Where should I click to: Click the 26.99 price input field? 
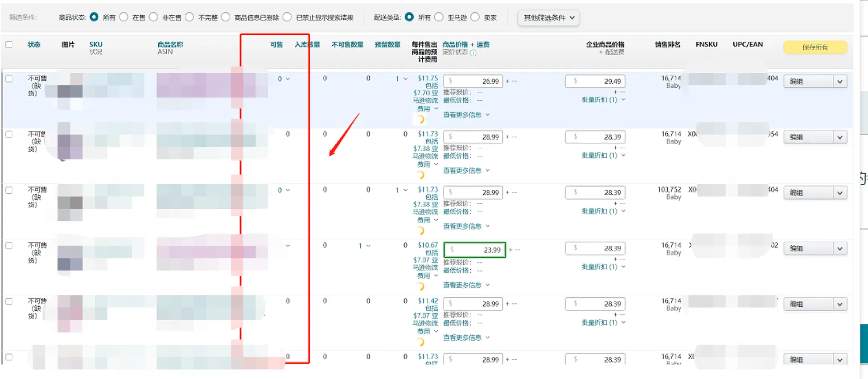point(473,81)
